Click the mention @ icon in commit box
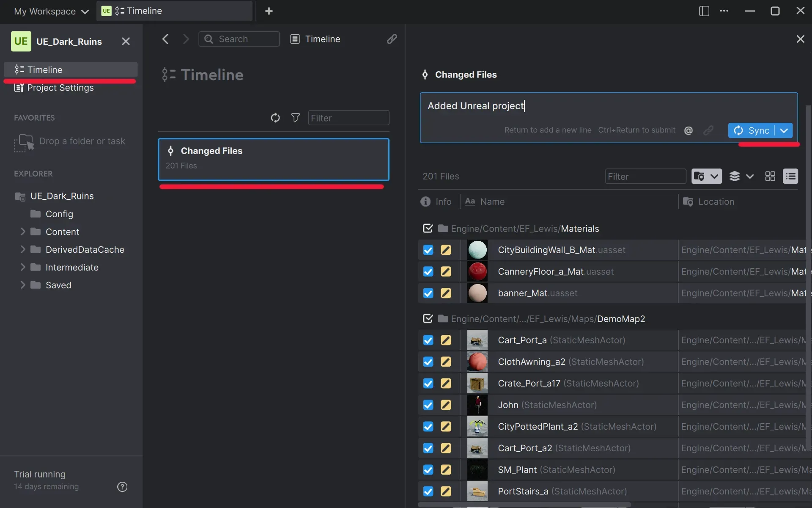The image size is (812, 508). (x=689, y=130)
